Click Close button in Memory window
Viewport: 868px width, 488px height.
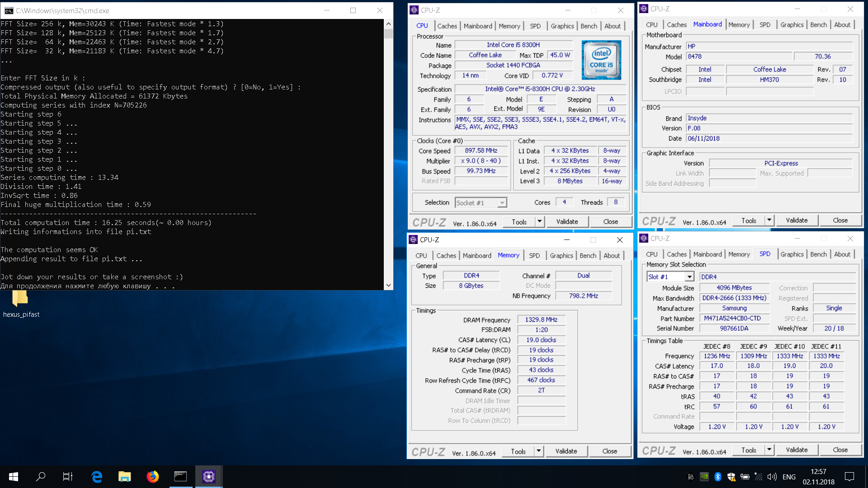coord(609,451)
